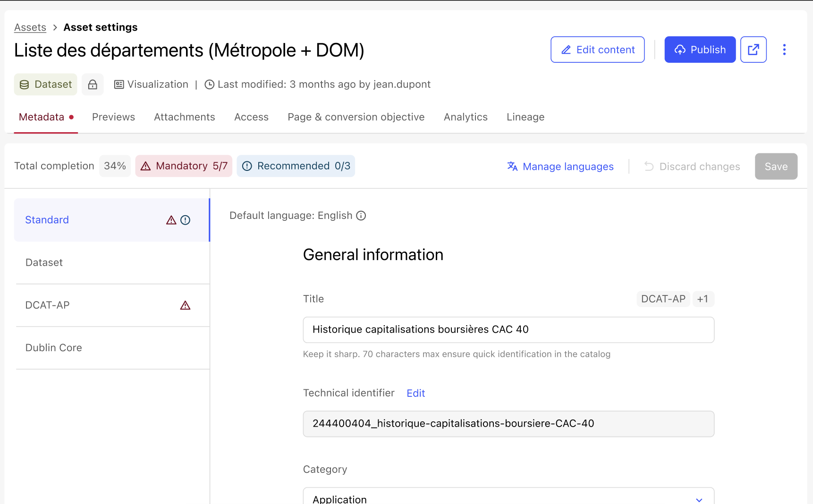The height and width of the screenshot is (504, 813).
Task: Click the clock icon near Last modified
Action: (x=209, y=84)
